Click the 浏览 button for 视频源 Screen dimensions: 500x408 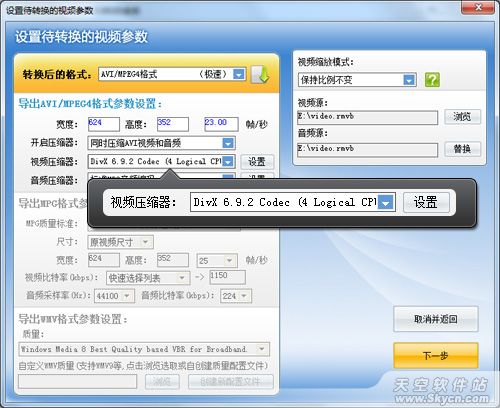pyautogui.click(x=462, y=117)
